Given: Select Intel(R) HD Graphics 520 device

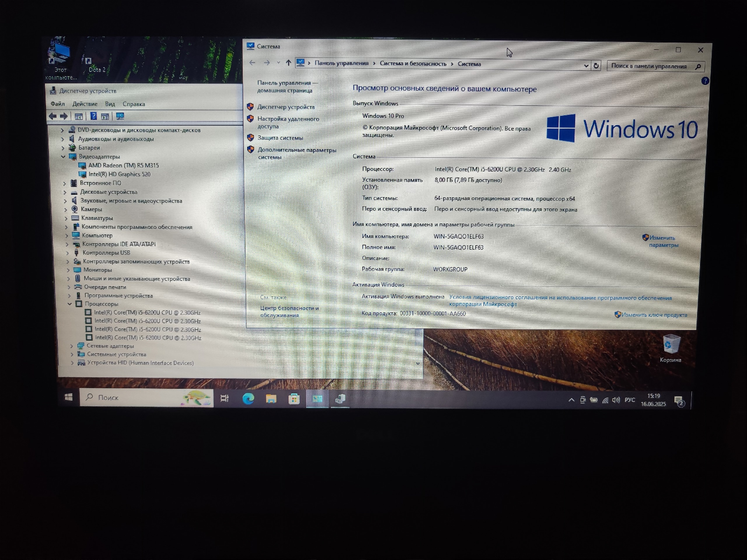Looking at the screenshot, I should [120, 174].
